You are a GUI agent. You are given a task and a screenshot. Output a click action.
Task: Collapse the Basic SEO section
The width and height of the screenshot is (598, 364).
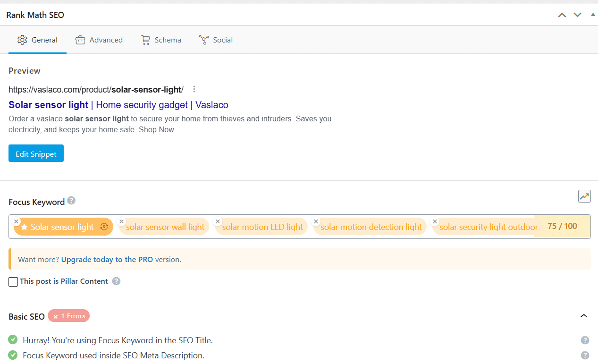point(584,316)
